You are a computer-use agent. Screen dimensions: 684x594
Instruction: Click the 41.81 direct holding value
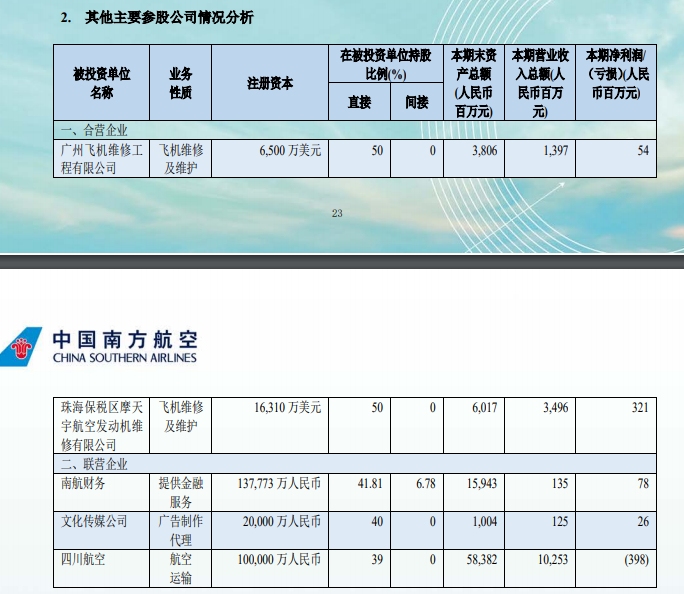pyautogui.click(x=370, y=483)
